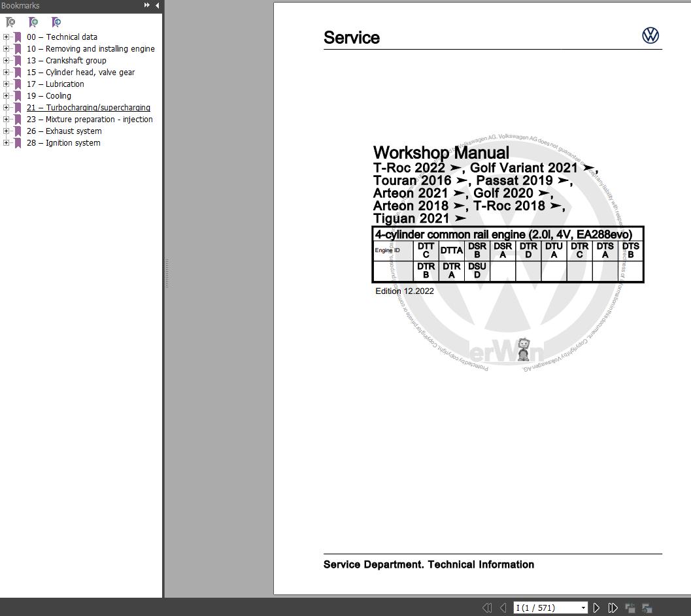
Task: Widen Bookmarks panel using double-arrow toggle
Action: coord(146,5)
